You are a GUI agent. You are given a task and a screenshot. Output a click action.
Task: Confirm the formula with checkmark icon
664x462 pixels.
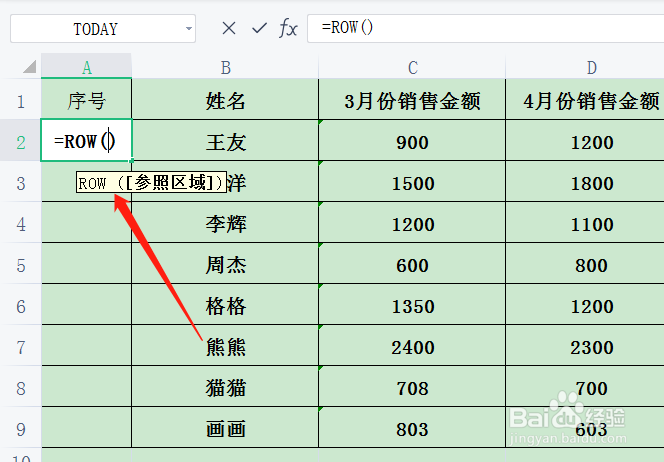(259, 28)
